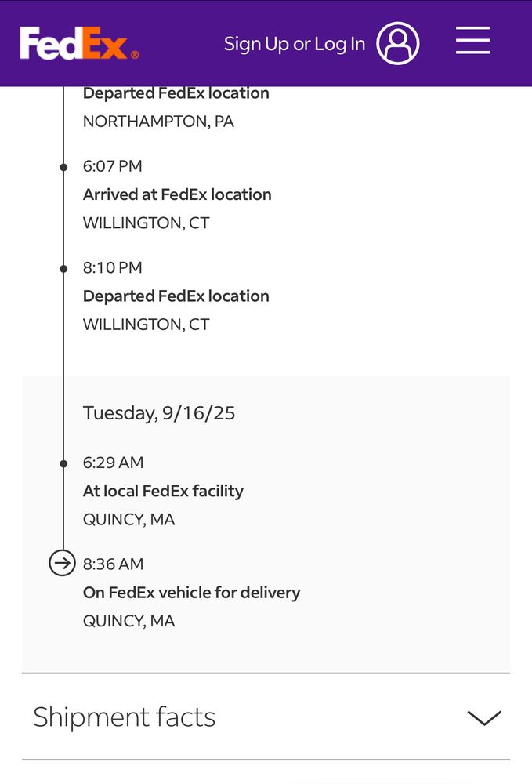
Task: Click the Shipment facts heading text
Action: click(x=124, y=717)
